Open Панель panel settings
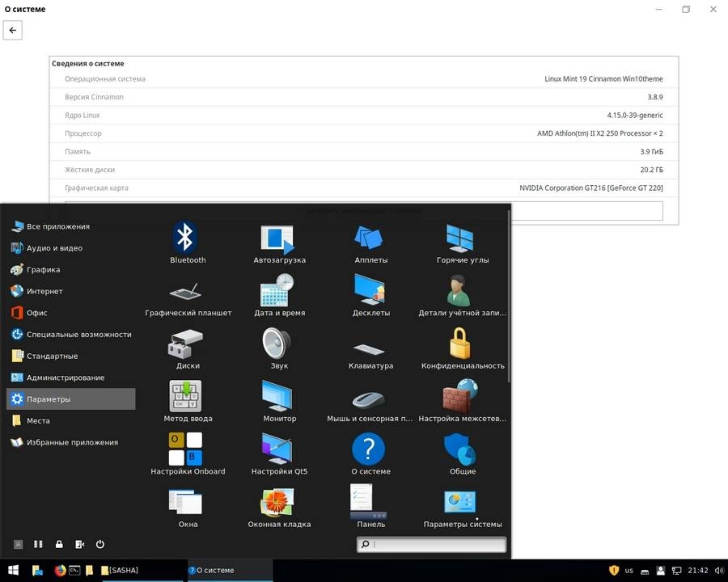 pos(371,508)
